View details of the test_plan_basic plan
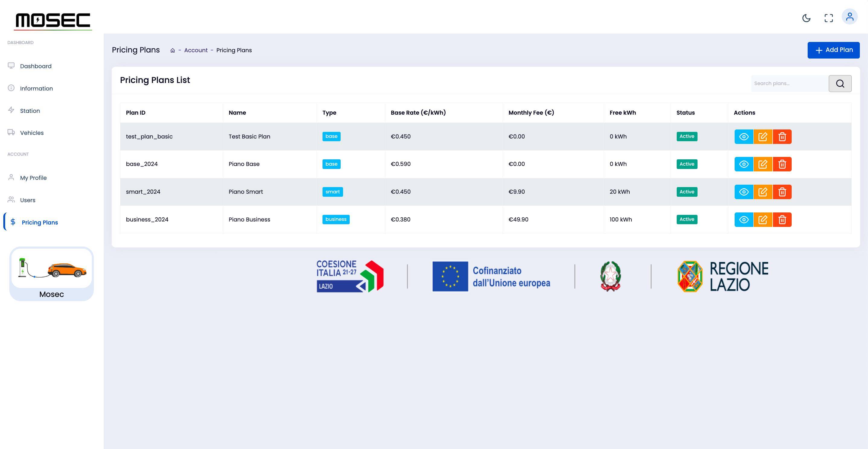Viewport: 868px width, 449px height. point(744,136)
